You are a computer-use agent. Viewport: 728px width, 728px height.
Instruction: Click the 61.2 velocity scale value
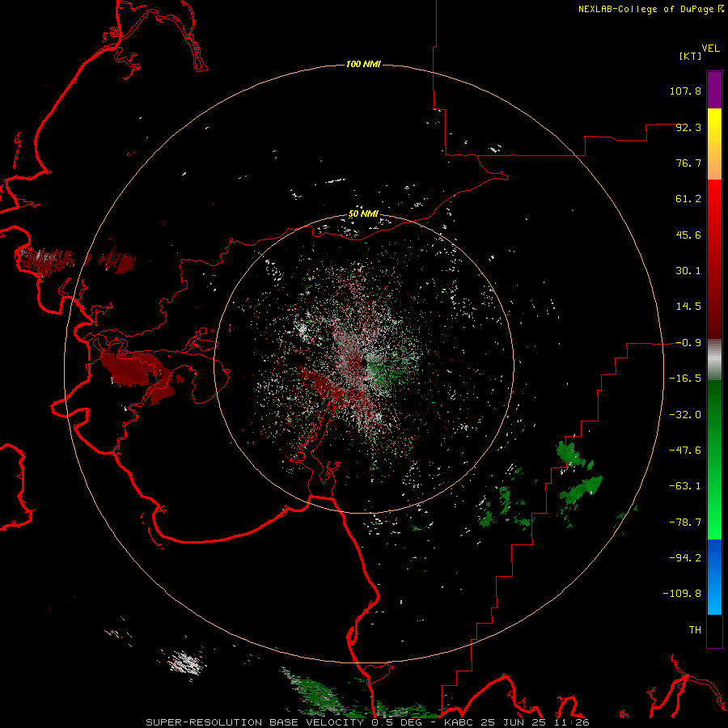pos(688,199)
